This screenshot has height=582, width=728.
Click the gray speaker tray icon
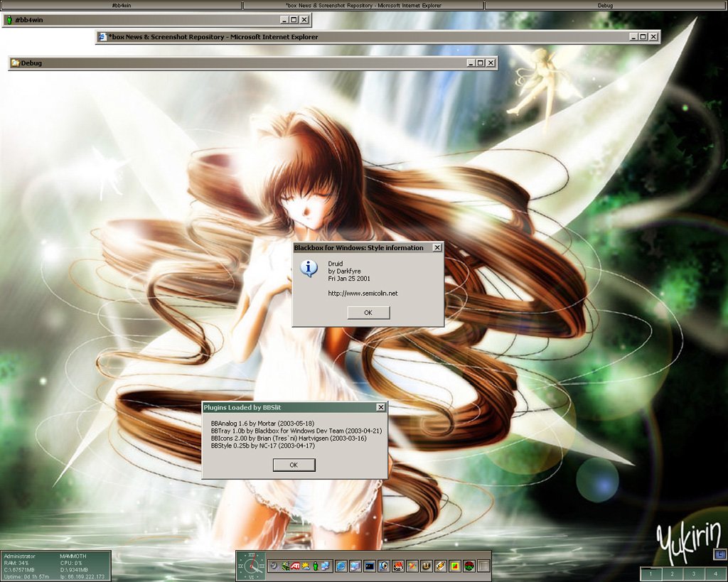click(274, 566)
